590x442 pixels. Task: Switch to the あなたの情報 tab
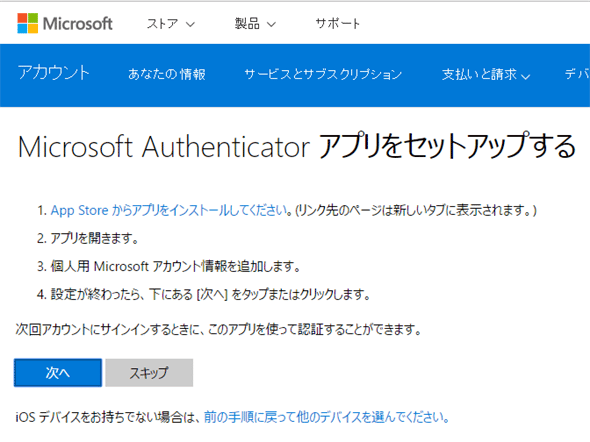pos(167,74)
